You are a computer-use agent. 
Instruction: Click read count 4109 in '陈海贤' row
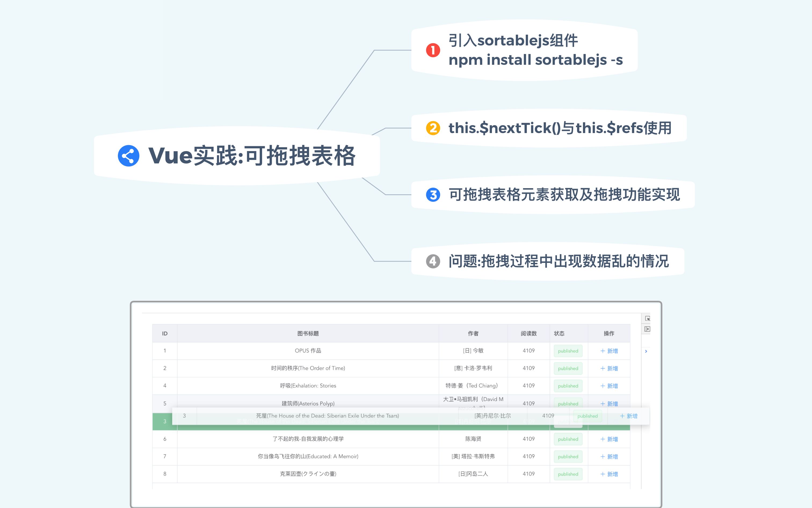[528, 438]
